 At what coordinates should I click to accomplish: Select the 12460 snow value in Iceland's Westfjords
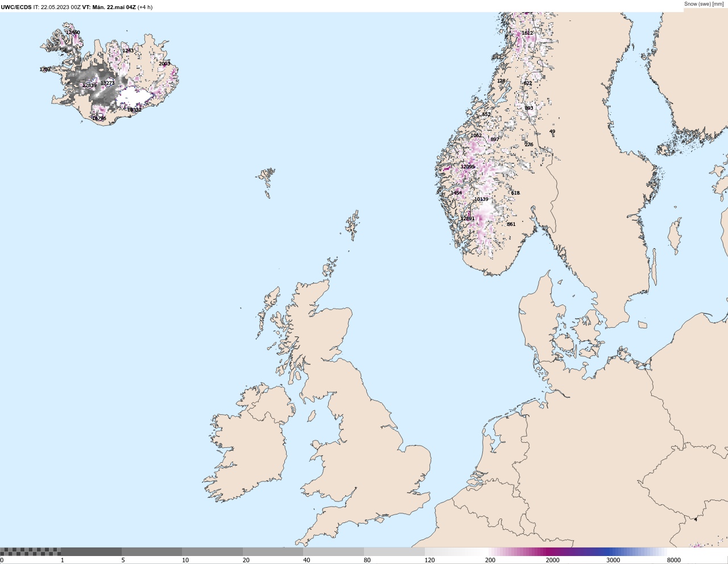(73, 32)
